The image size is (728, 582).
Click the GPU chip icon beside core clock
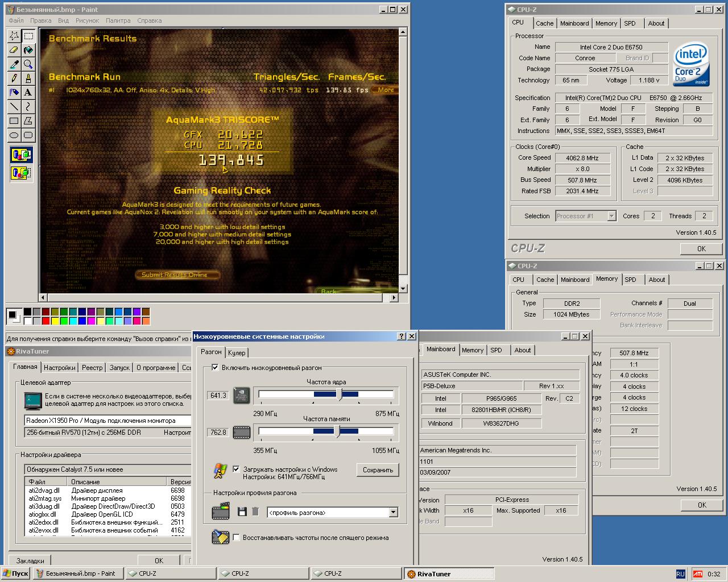[x=242, y=395]
